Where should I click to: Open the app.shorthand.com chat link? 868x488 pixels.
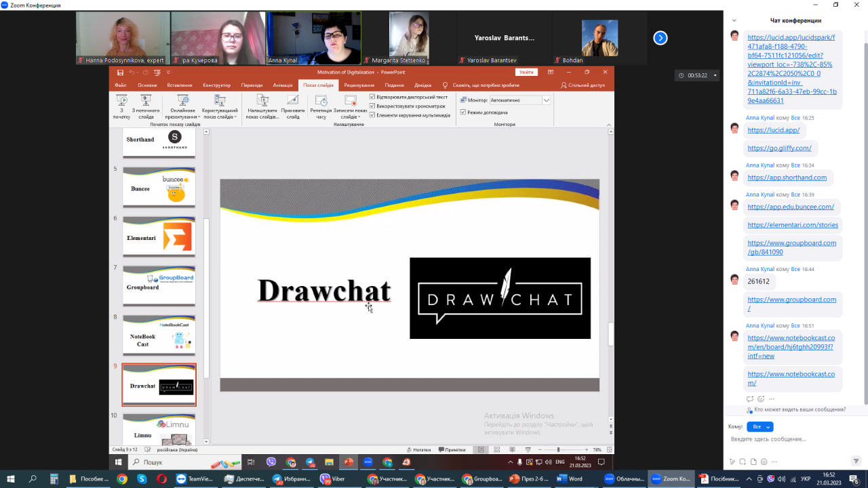pyautogui.click(x=787, y=178)
